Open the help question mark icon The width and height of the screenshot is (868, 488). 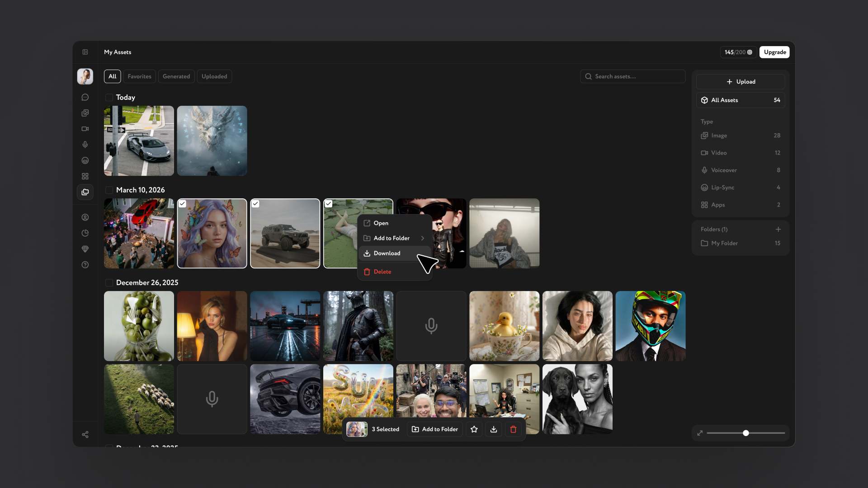pos(85,265)
